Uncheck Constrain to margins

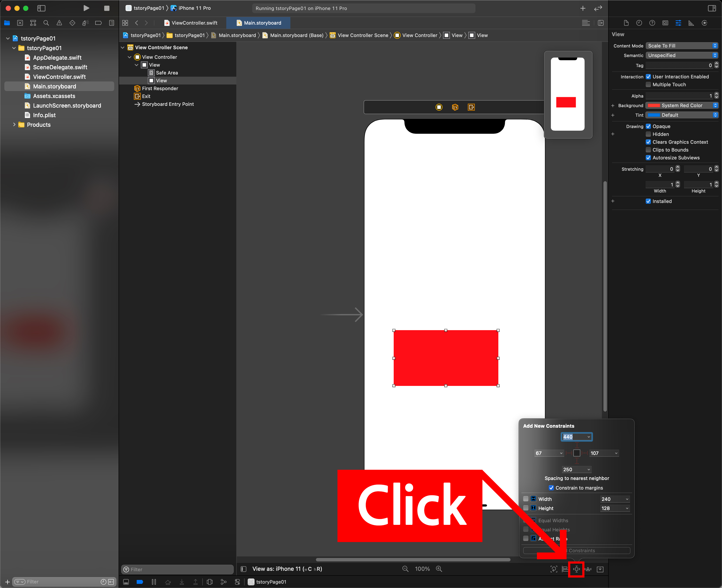[551, 488]
